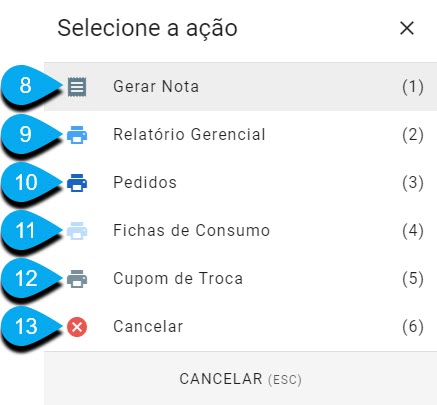The height and width of the screenshot is (405, 437).
Task: Click shortcut number (3) on Pedidos row
Action: [413, 183]
